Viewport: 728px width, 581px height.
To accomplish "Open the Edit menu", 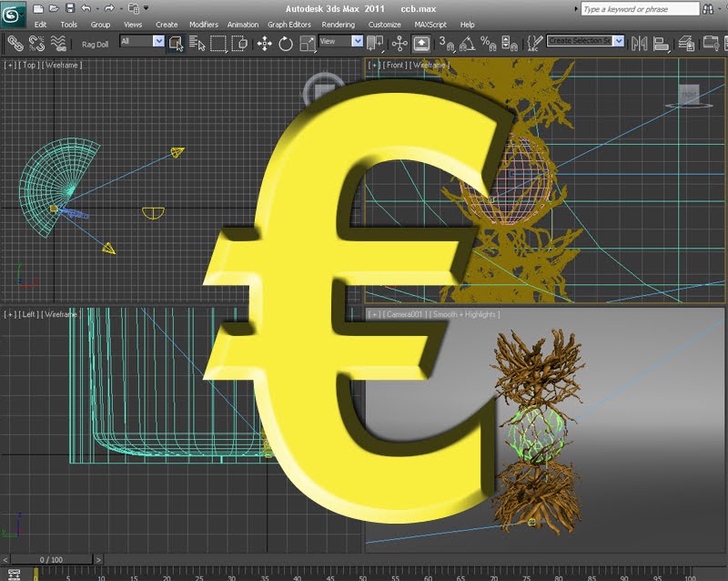I will point(40,25).
